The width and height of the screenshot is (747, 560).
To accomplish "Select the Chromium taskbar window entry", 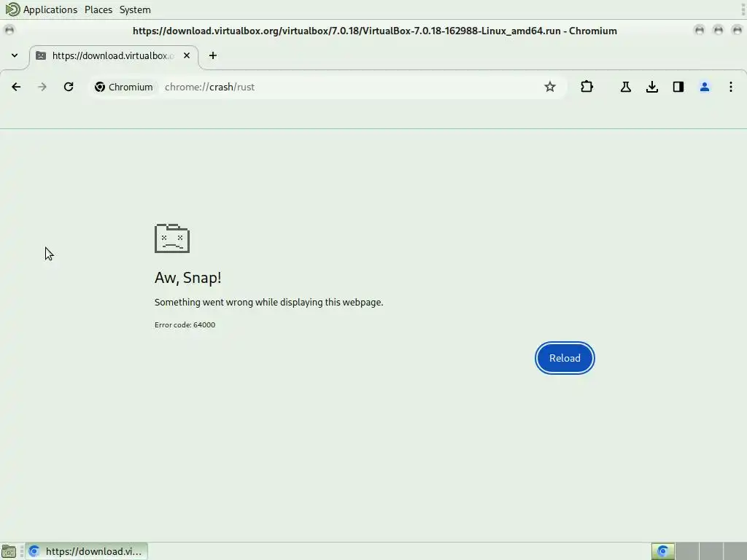I will pos(87,551).
